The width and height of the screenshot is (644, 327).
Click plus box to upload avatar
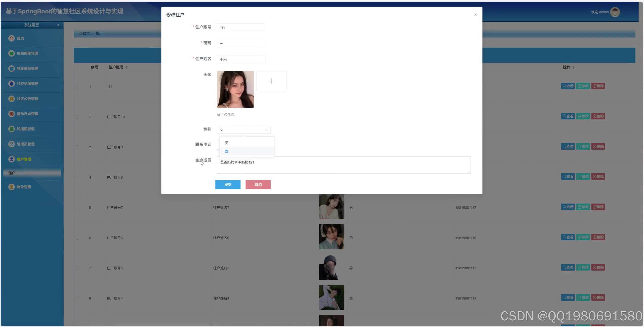271,81
